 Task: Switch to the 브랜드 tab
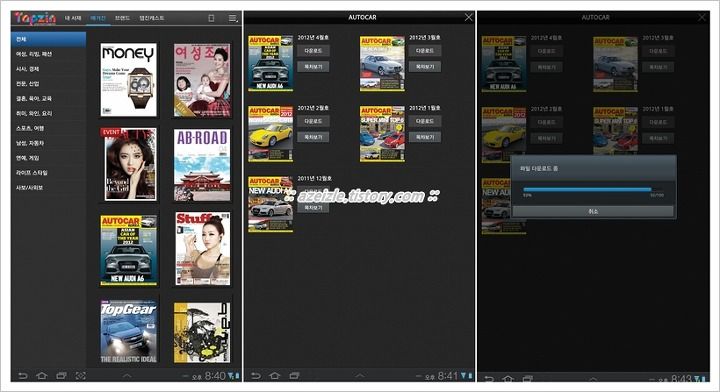tap(122, 18)
